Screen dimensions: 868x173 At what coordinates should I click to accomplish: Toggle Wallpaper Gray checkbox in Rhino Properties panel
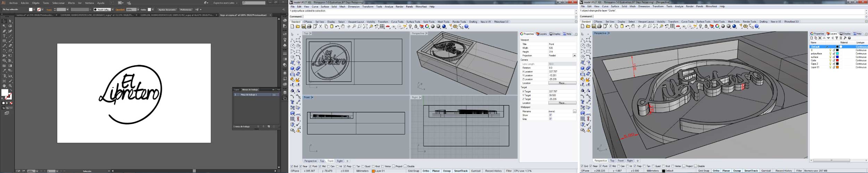tap(550, 119)
